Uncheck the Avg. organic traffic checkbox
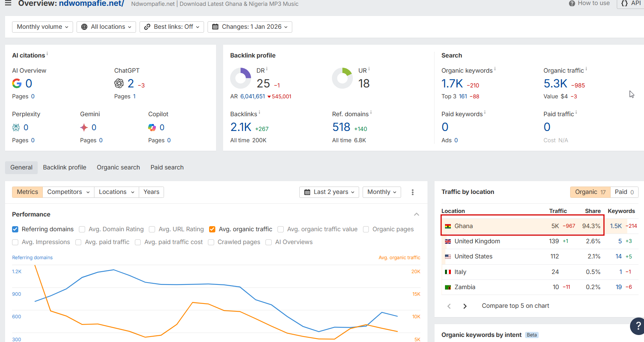 (x=212, y=229)
